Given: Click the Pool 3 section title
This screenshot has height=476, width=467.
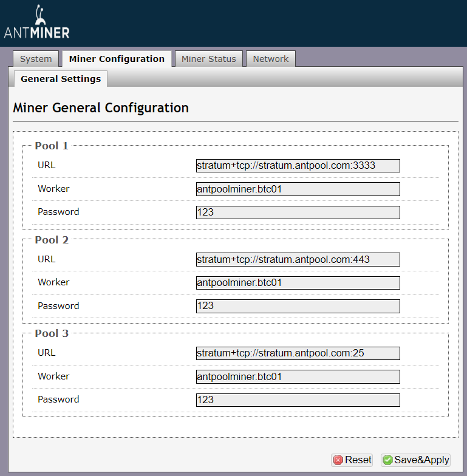Looking at the screenshot, I should (x=52, y=333).
